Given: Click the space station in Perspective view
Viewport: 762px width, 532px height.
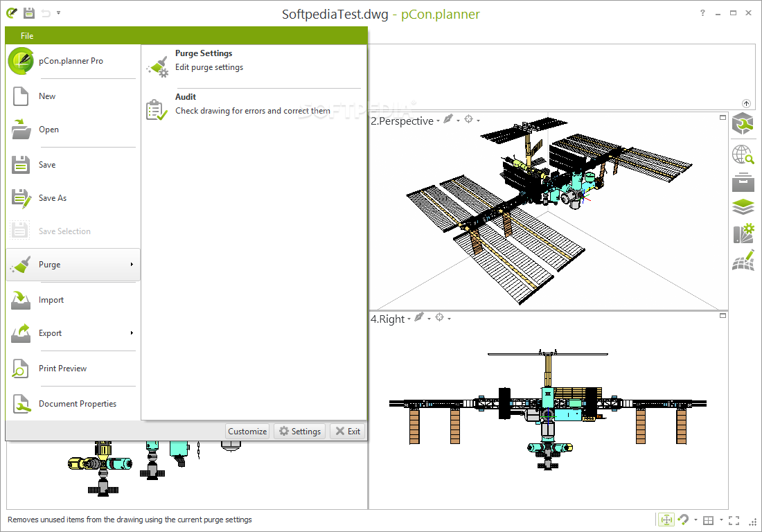Looking at the screenshot, I should (549, 209).
